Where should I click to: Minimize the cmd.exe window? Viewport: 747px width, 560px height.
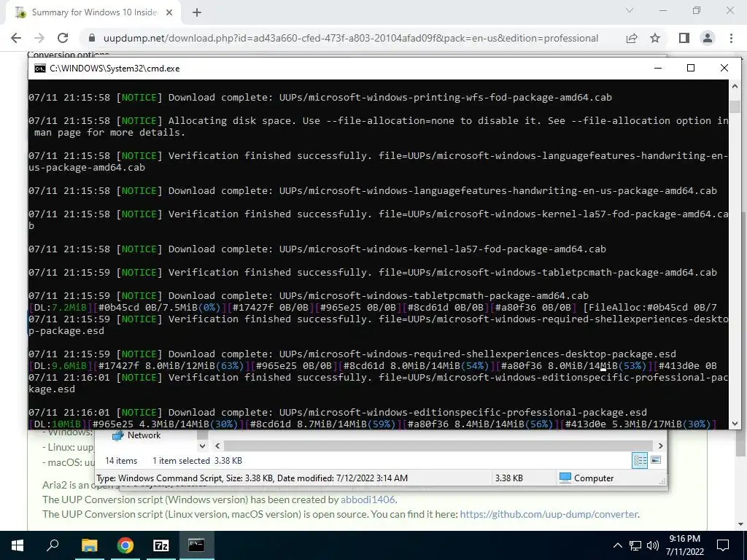[658, 68]
